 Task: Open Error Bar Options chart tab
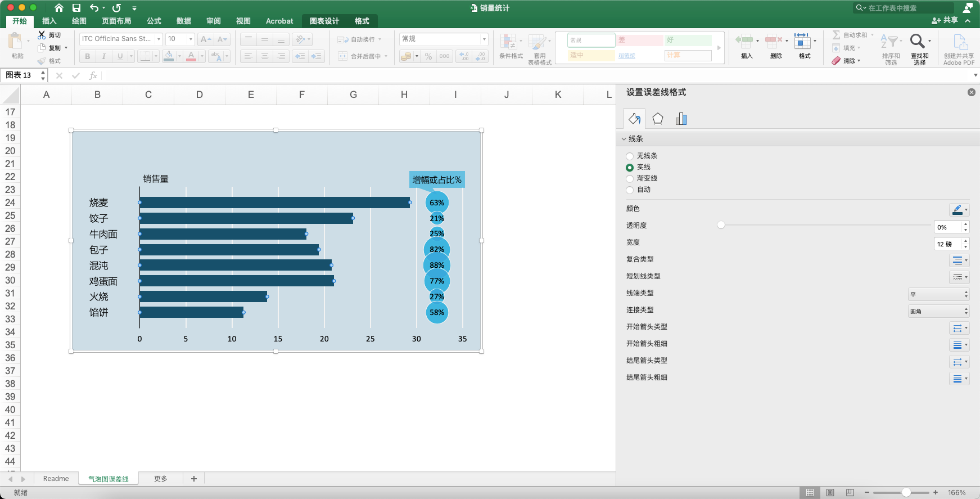coord(681,119)
